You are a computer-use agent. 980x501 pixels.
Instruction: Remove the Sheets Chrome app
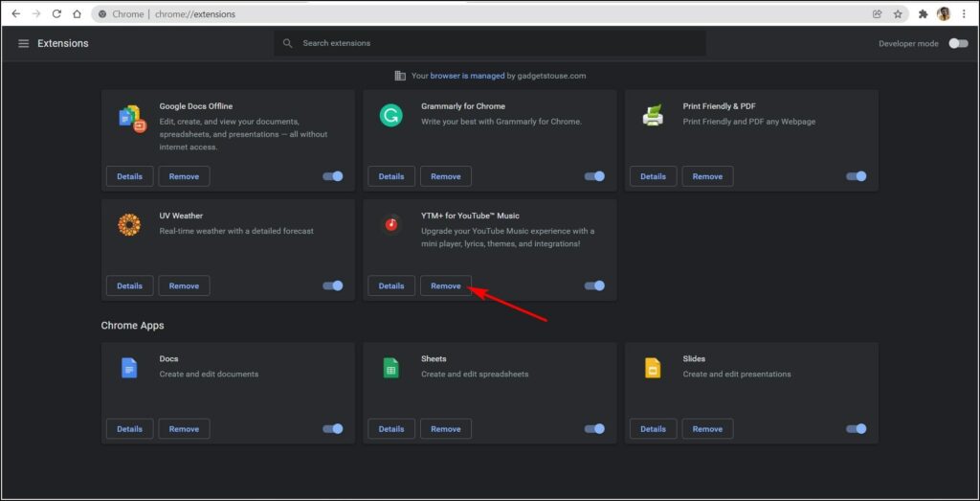[446, 429]
